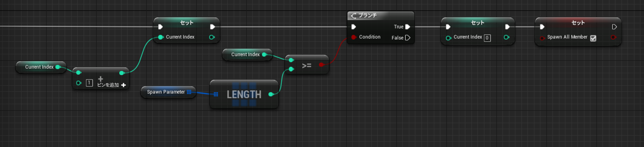This screenshot has height=147, width=644.
Task: Click Current Index input pin on セット node before ブランチ
Action: (x=161, y=37)
